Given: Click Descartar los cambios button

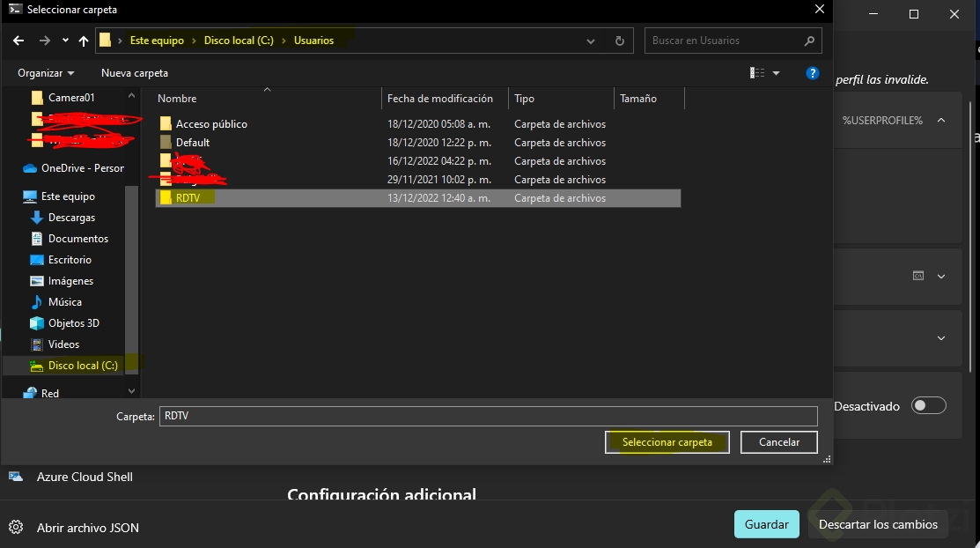Looking at the screenshot, I should [x=878, y=524].
